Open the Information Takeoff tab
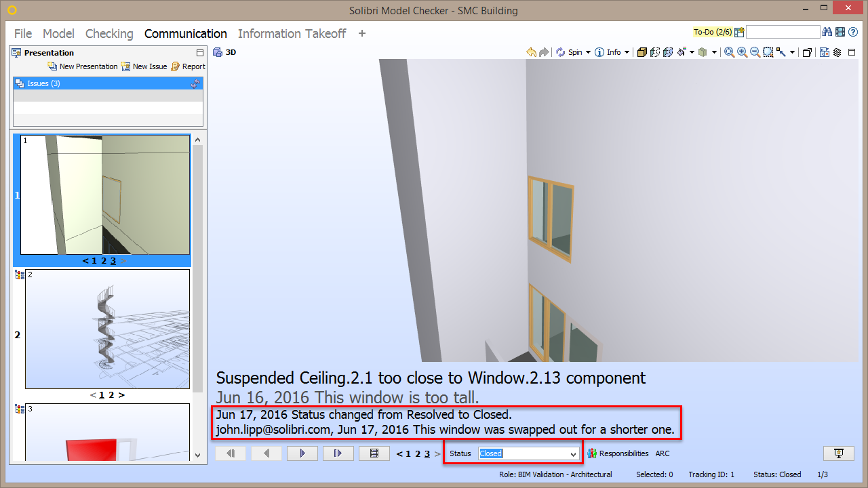The width and height of the screenshot is (868, 488). (x=292, y=33)
